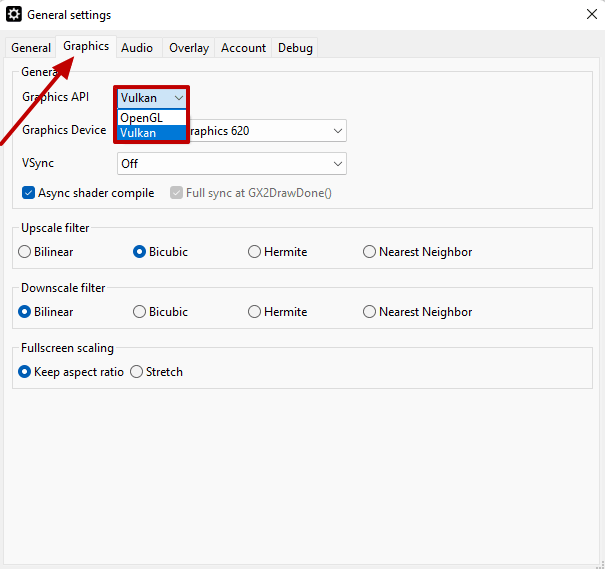Image resolution: width=605 pixels, height=569 pixels.
Task: Open the Debug tab
Action: [295, 48]
